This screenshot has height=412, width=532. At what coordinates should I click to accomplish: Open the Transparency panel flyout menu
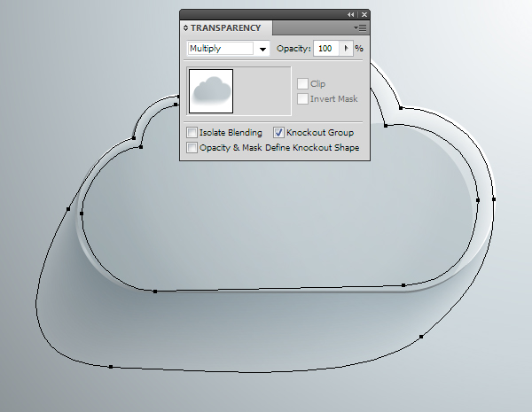(360, 27)
